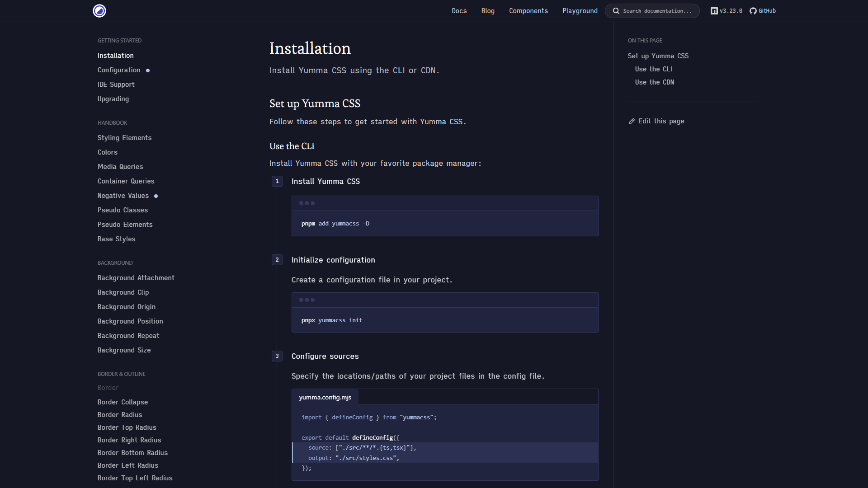Click the npm icon beside v3.23.0

tap(714, 10)
